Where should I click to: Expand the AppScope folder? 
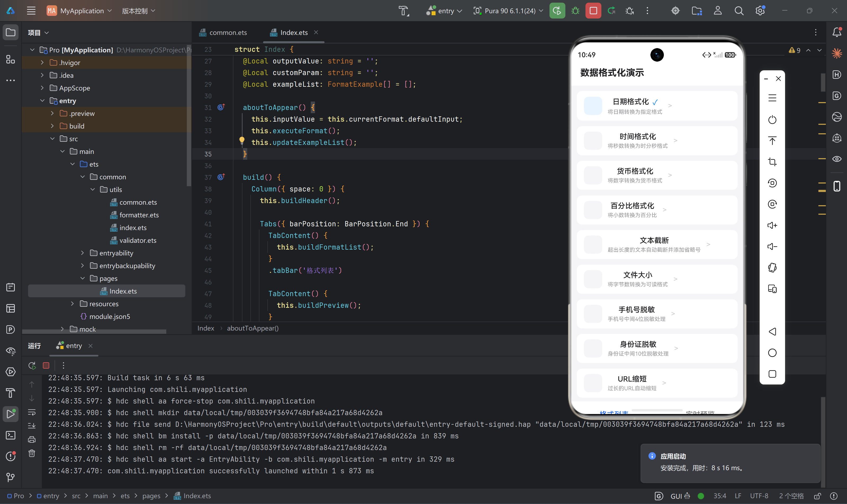click(42, 88)
